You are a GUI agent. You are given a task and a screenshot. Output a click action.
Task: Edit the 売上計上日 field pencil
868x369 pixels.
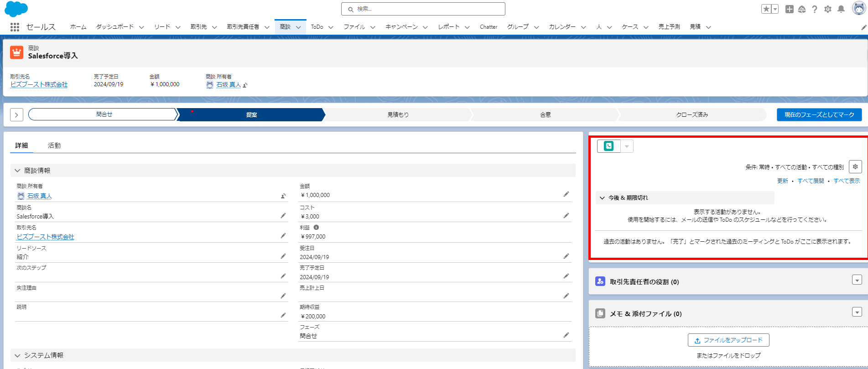(x=566, y=296)
